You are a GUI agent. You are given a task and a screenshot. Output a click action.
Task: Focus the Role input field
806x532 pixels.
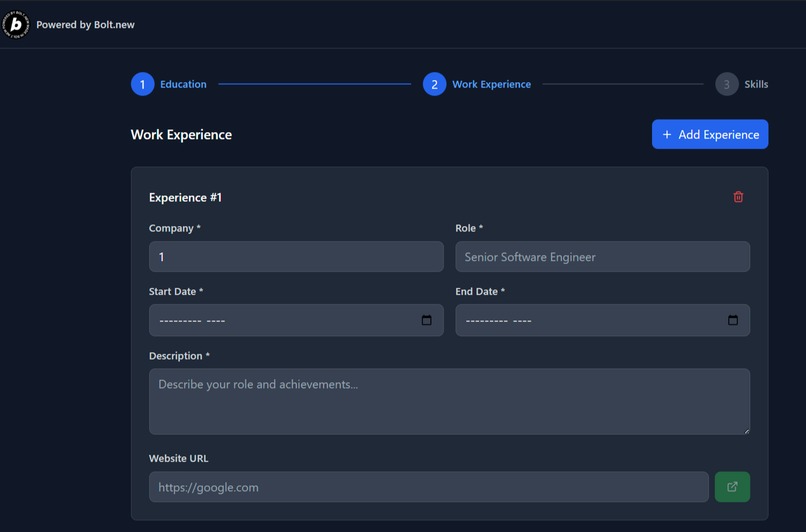pos(602,256)
